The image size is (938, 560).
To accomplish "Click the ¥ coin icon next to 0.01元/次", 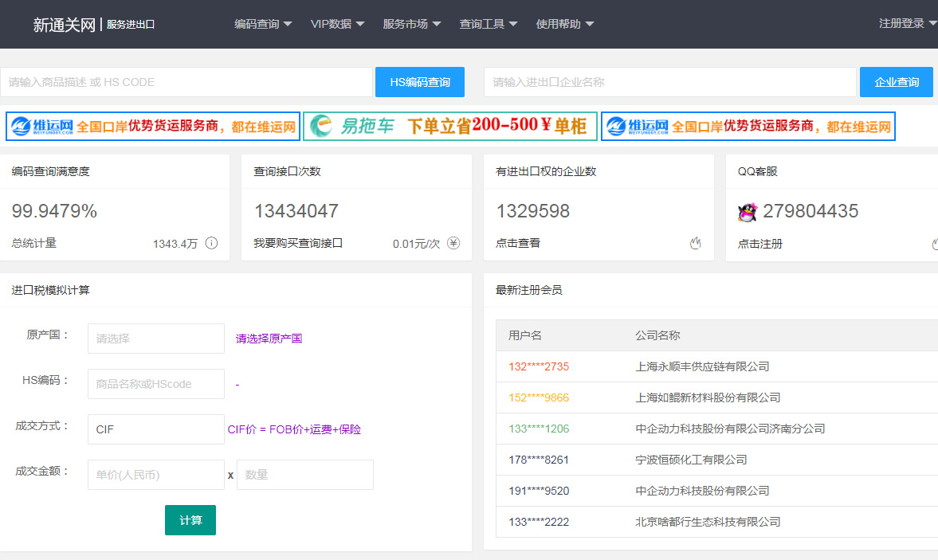I will coord(453,243).
